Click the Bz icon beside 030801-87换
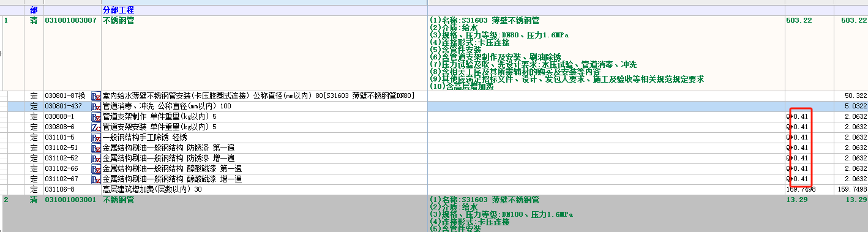 95,96
